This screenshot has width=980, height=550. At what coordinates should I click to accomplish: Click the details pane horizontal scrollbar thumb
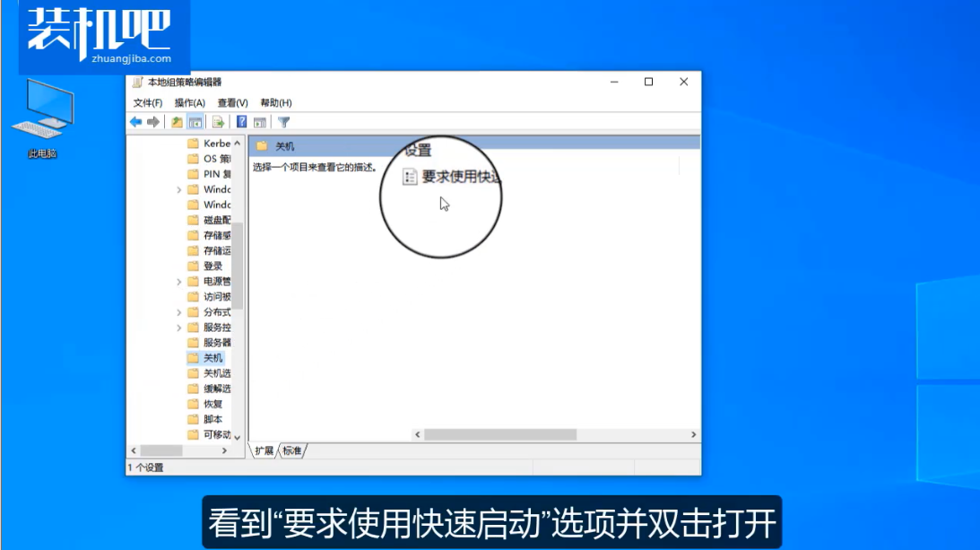click(x=499, y=435)
